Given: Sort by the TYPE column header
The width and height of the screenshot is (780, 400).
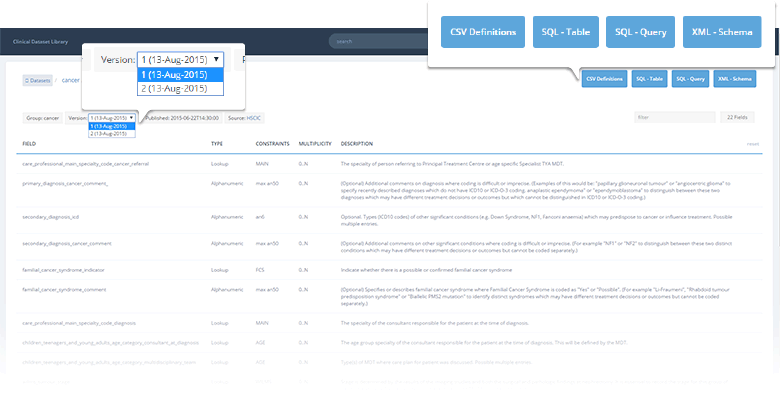Looking at the screenshot, I should [x=217, y=143].
